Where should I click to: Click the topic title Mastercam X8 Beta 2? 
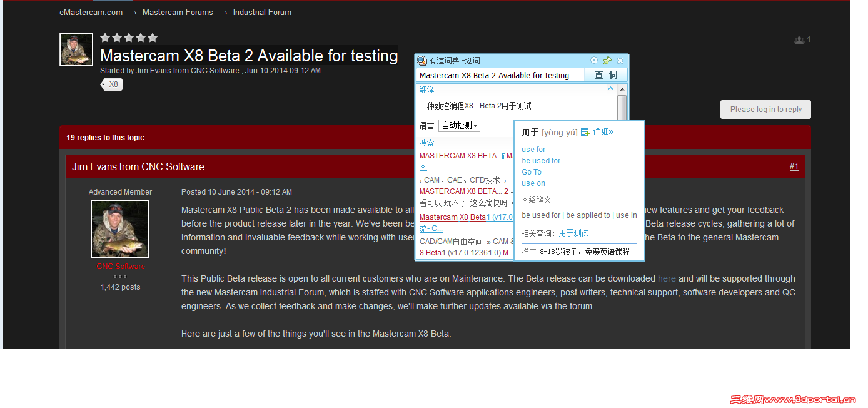pos(249,56)
